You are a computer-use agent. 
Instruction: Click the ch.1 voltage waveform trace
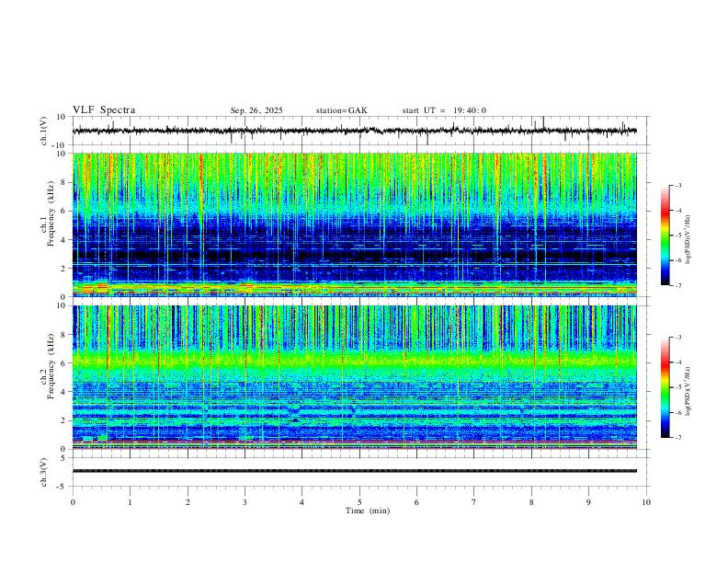354,131
